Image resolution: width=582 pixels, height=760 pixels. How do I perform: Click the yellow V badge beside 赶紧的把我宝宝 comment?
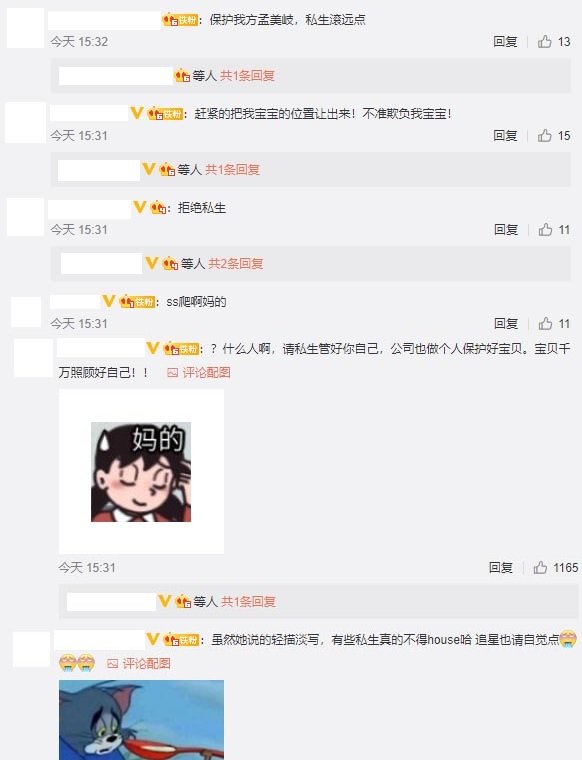tap(137, 114)
